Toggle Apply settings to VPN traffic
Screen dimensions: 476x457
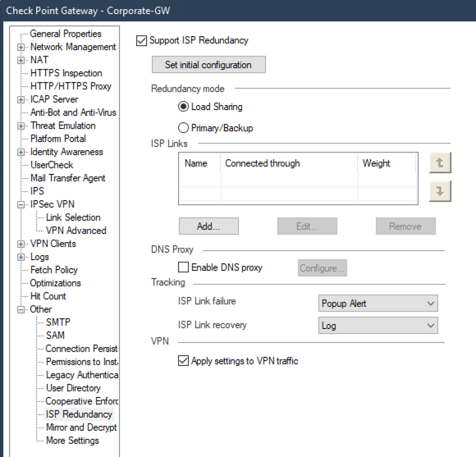[183, 361]
